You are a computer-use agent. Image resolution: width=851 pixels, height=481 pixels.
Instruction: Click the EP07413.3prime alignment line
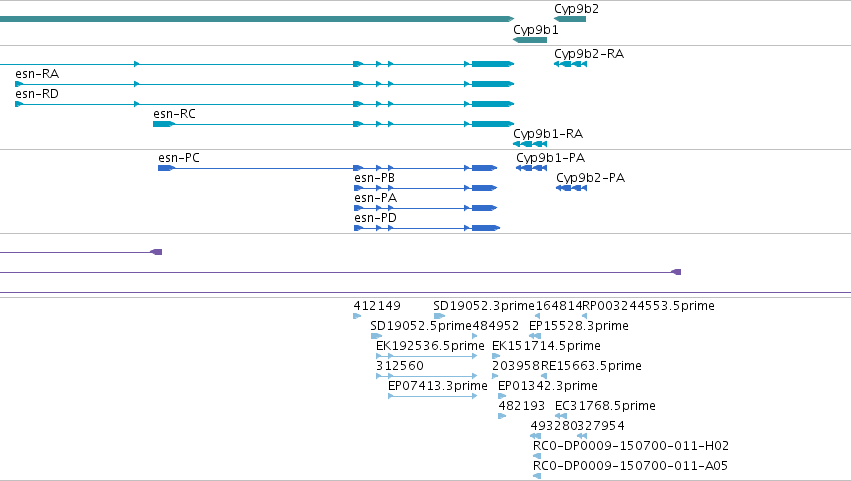(433, 396)
